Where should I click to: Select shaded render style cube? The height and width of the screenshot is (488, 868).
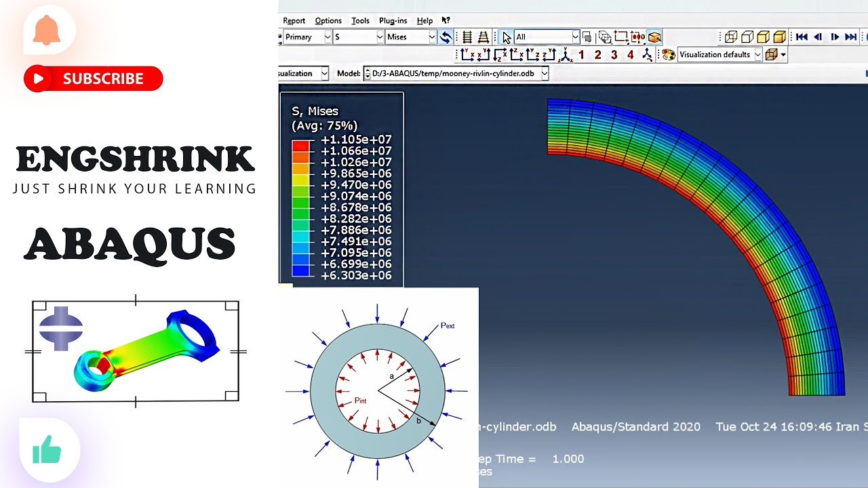pyautogui.click(x=780, y=37)
